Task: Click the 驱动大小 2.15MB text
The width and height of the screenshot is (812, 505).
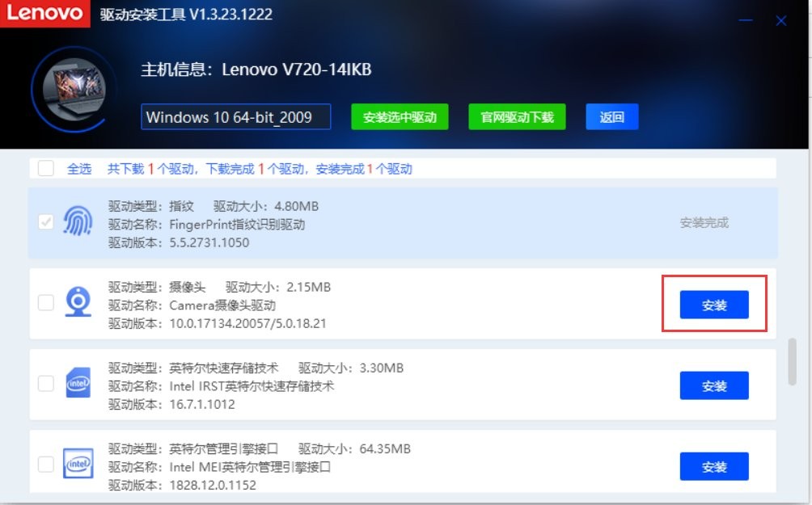Action: pos(278,287)
